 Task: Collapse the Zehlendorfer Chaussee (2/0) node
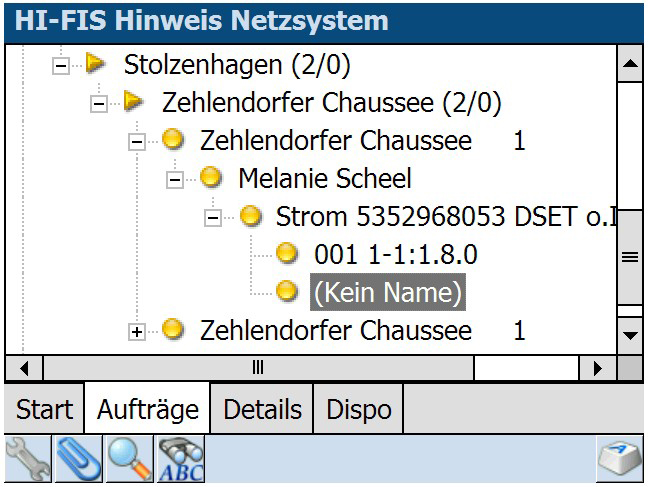[99, 103]
